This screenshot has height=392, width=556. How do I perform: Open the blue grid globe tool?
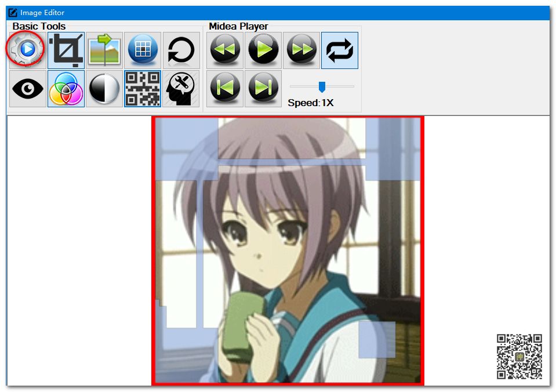(143, 50)
